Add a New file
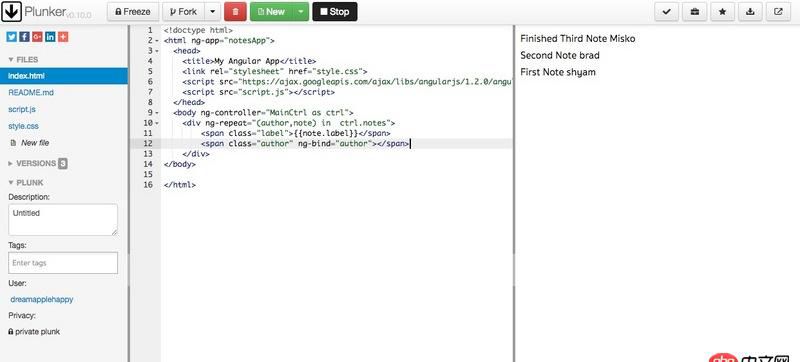800x362 pixels. [x=30, y=143]
